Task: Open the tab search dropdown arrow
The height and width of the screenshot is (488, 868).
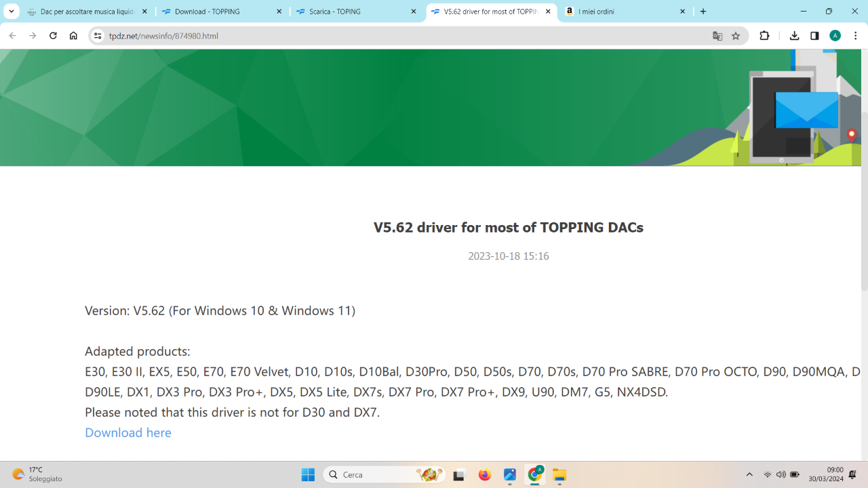Action: 12,12
